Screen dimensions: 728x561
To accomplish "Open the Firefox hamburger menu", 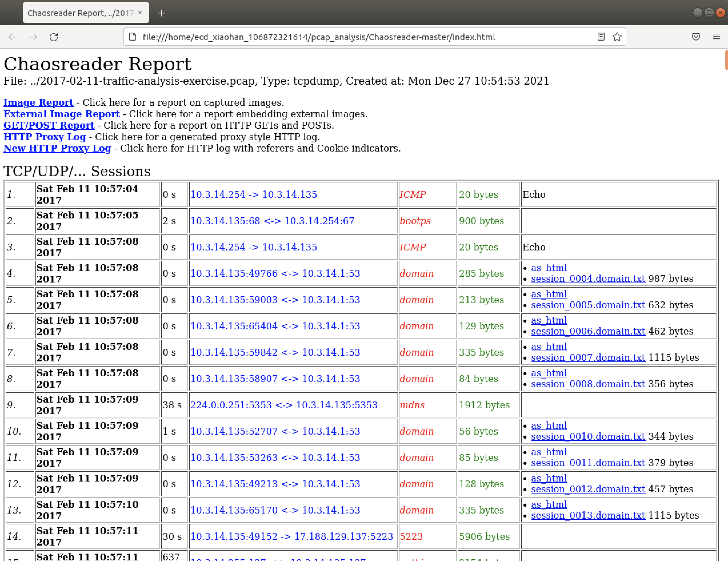I will 716,37.
